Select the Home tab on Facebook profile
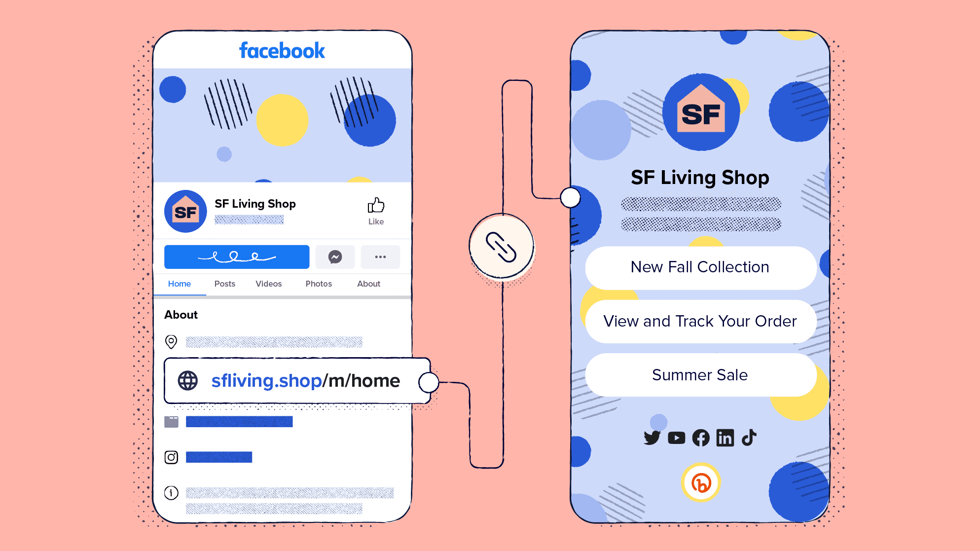The image size is (980, 551). tap(179, 284)
